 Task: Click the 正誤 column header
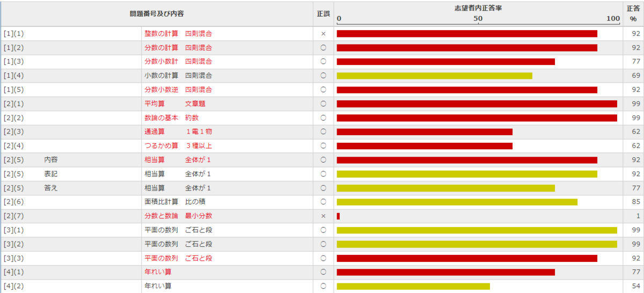point(323,14)
